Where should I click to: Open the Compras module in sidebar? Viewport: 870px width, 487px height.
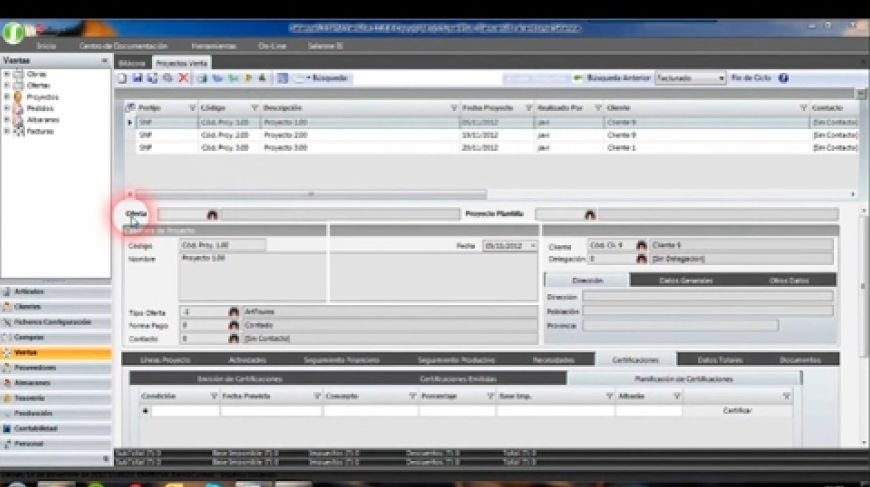pos(55,337)
